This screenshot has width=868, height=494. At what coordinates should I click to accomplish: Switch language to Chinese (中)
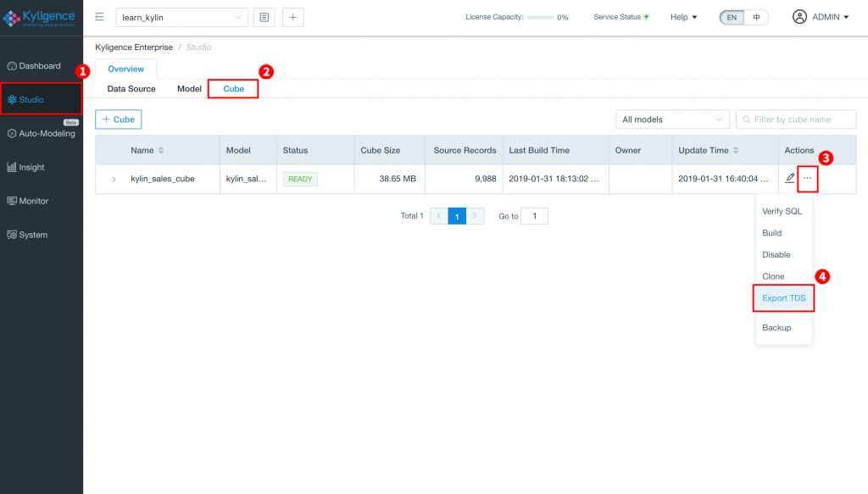pos(756,17)
